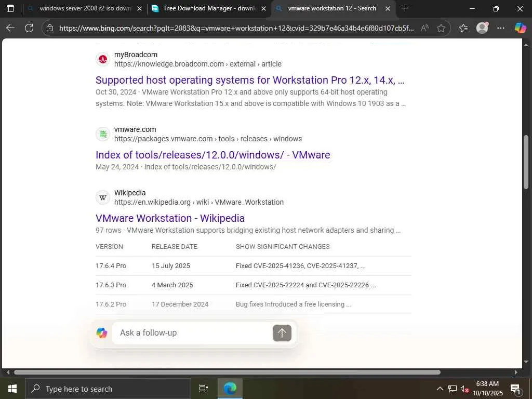This screenshot has height=399, width=532.
Task: Open the muted volume icon in tray
Action: 465,389
